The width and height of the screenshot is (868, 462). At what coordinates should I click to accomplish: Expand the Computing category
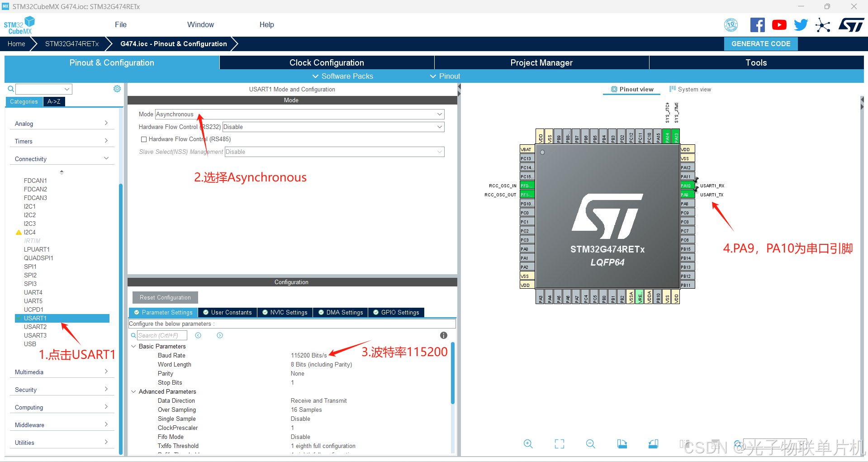tap(62, 407)
